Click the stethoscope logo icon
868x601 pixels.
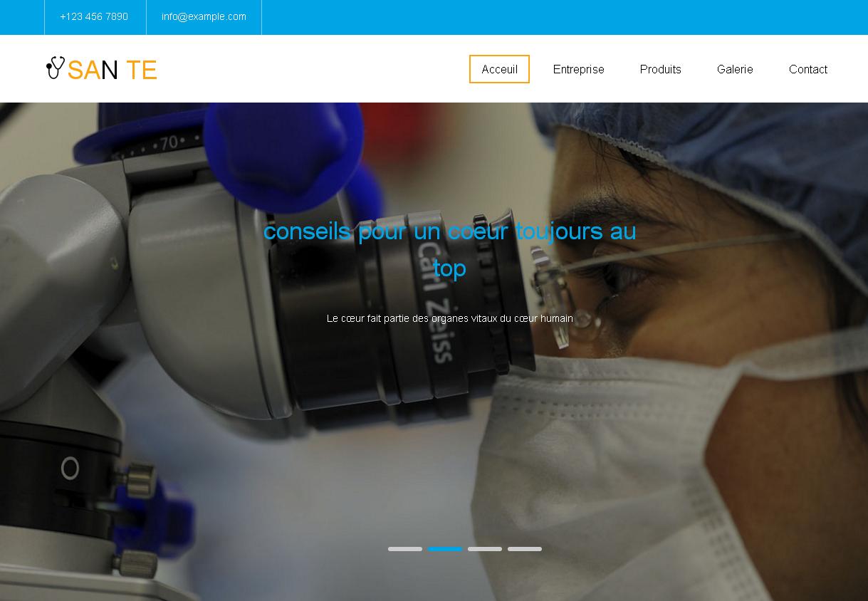click(x=56, y=68)
